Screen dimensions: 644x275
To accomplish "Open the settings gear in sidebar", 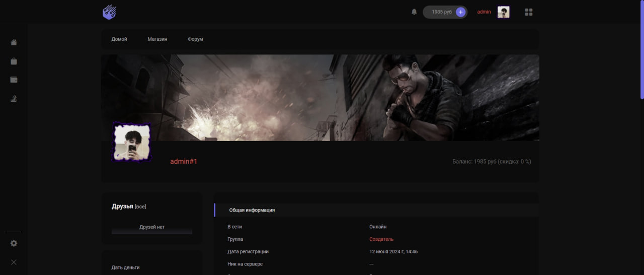I will pyautogui.click(x=14, y=243).
